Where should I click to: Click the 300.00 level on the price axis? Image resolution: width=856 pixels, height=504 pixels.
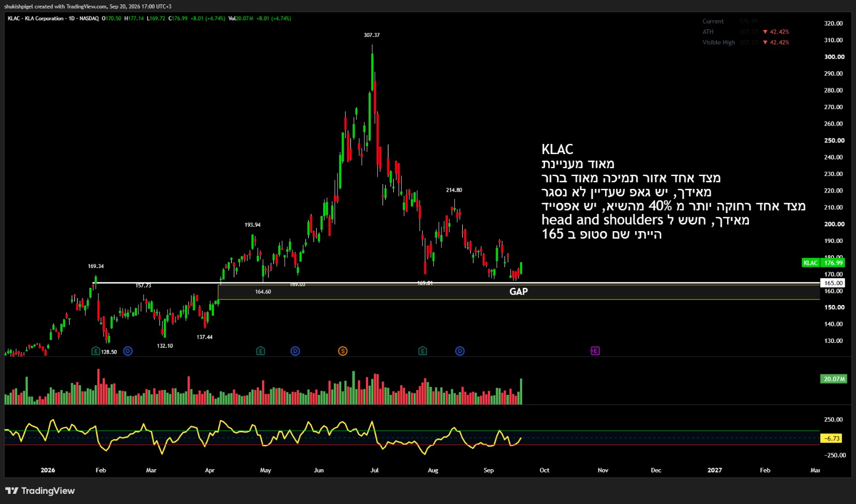click(834, 57)
